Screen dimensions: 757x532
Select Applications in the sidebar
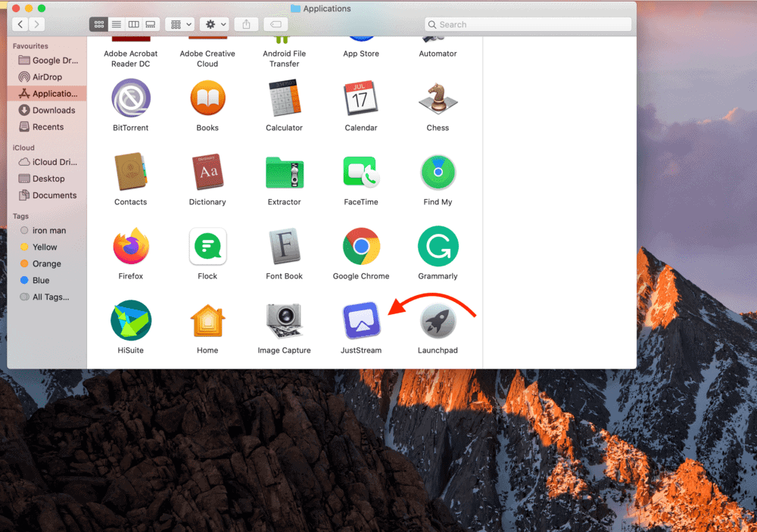[x=47, y=93]
